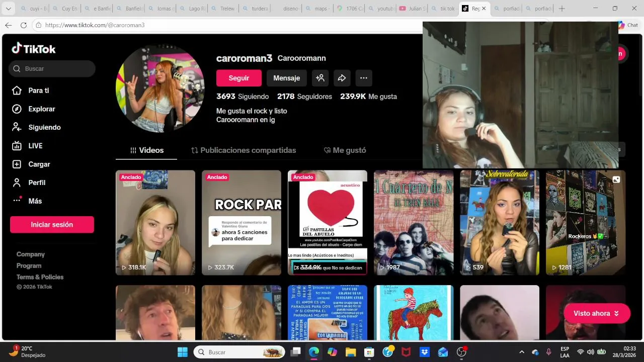Open El Tren Bala video

(414, 223)
